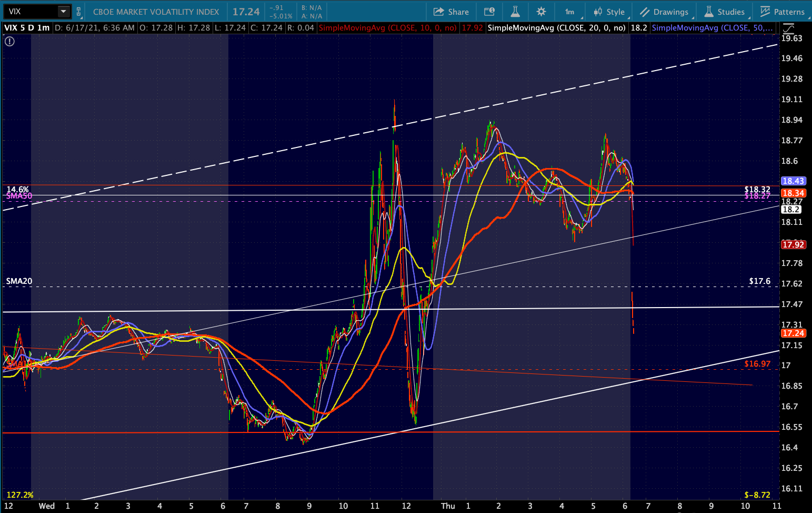Open the Studies dropdown menu
The image size is (812, 513).
point(725,12)
